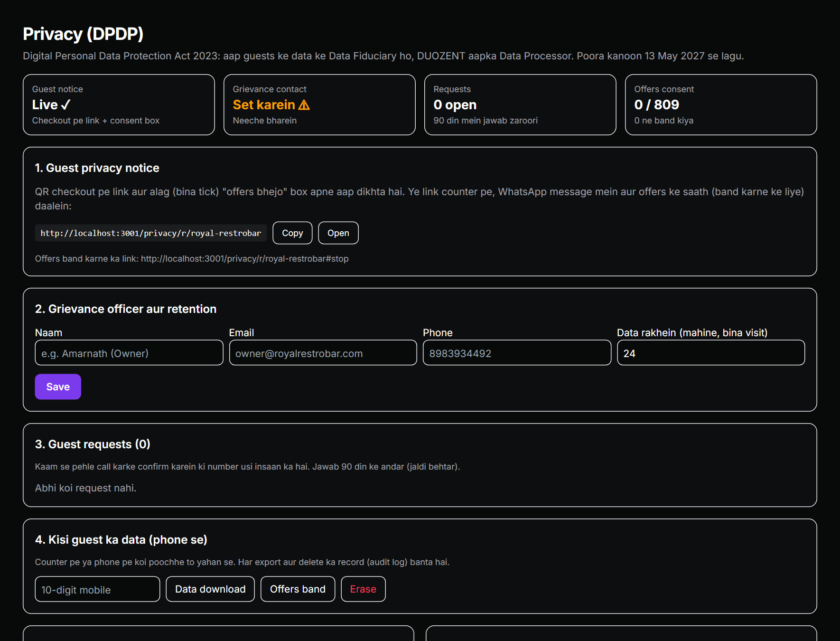Click '2. Grievance officer aur retention' heading
840x641 pixels.
point(126,309)
